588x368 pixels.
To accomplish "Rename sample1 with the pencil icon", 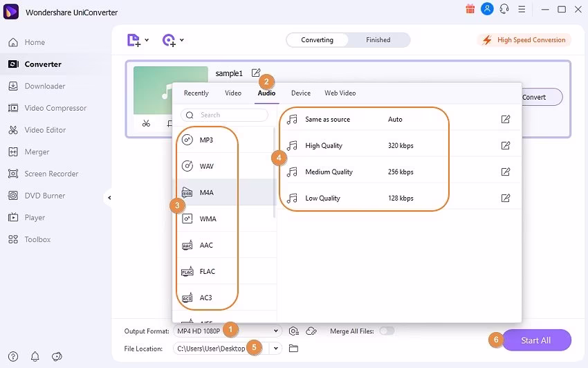I will (256, 73).
